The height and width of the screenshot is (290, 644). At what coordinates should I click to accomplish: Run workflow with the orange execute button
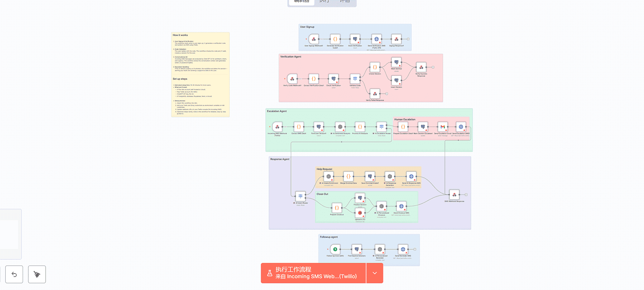[x=313, y=273]
